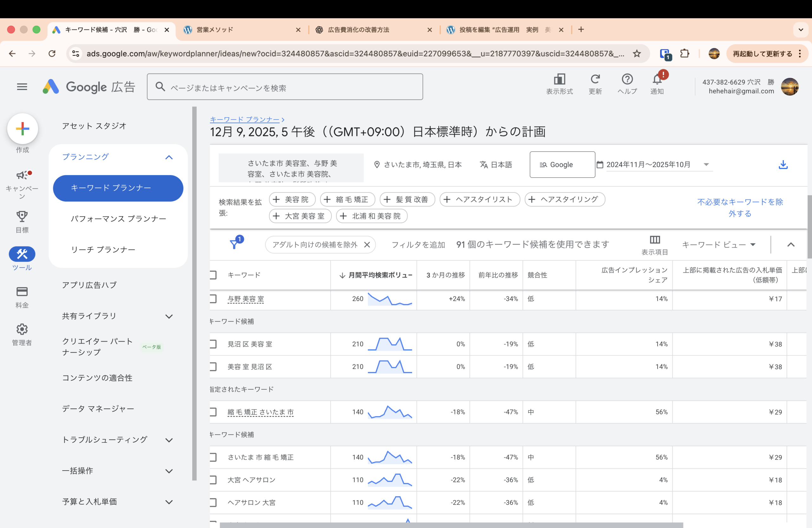
Task: Open the 表示項目 columns icon
Action: click(655, 240)
